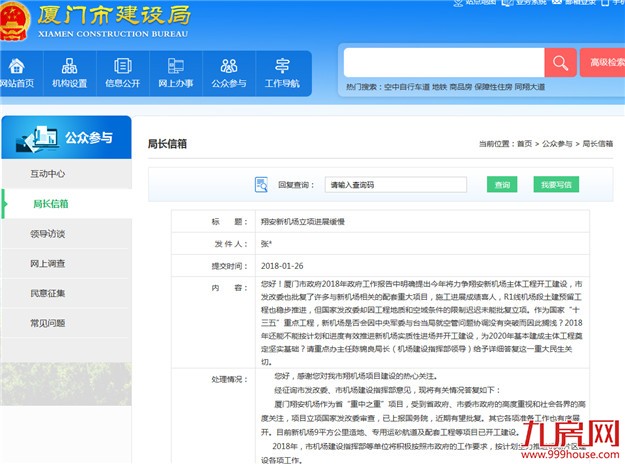
Task: Focus the 请输入查询码 input field
Action: (x=396, y=185)
